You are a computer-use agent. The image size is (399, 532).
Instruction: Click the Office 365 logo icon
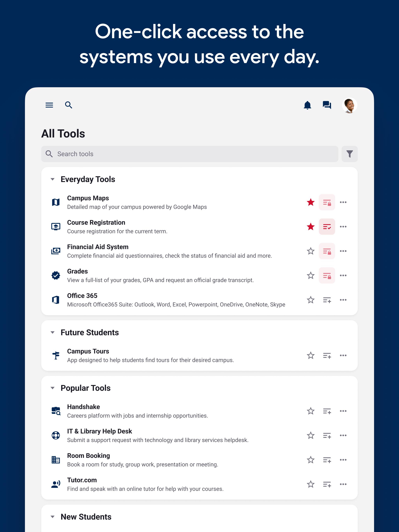pos(56,300)
